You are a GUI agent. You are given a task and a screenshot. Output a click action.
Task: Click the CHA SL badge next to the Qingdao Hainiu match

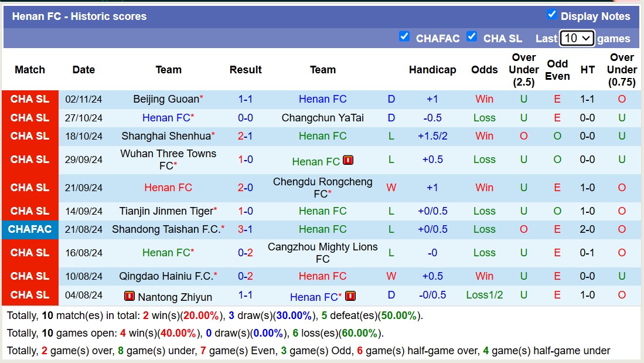point(30,276)
